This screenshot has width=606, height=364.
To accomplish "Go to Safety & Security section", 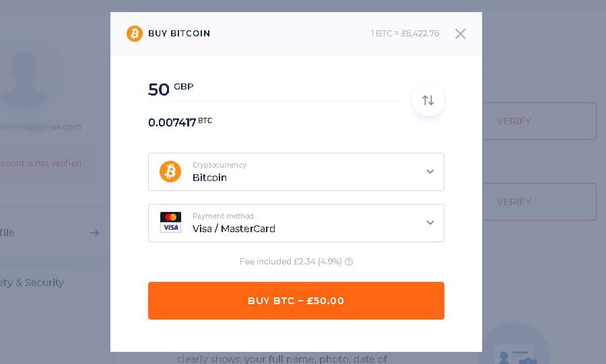I will (32, 283).
